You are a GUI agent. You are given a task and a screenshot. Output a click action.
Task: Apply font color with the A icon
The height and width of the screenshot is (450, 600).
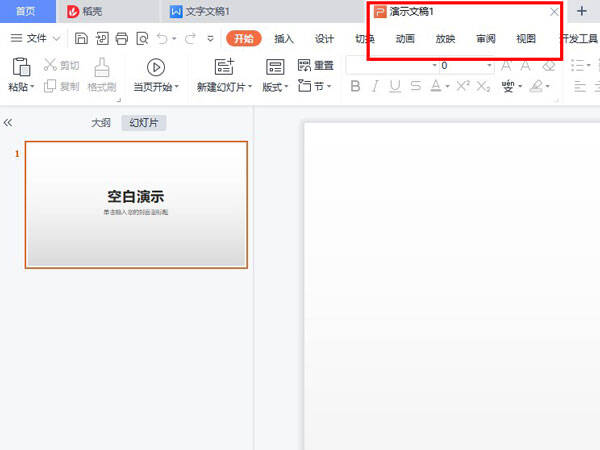[436, 86]
